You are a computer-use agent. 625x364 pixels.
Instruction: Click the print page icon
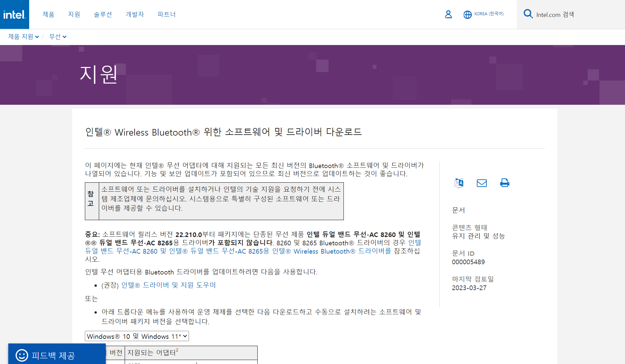pos(505,183)
